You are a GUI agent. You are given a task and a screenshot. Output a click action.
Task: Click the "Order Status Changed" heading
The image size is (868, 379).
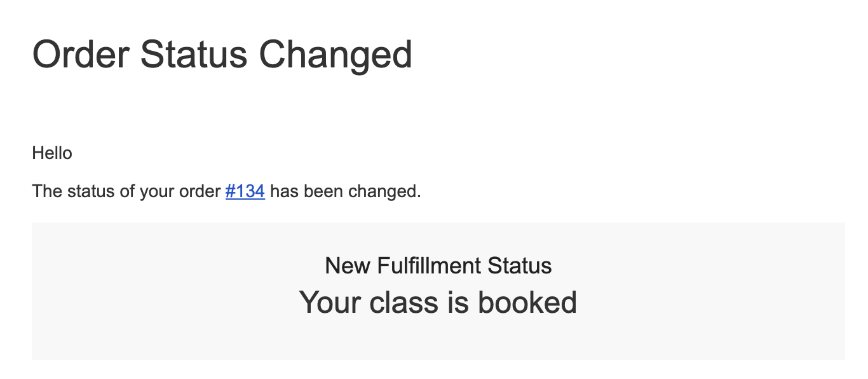(222, 55)
